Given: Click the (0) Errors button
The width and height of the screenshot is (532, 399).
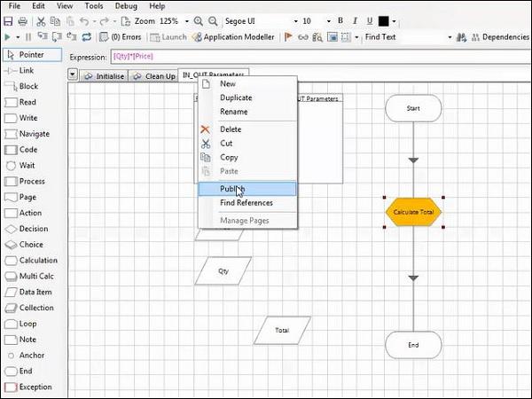Looking at the screenshot, I should (x=121, y=37).
